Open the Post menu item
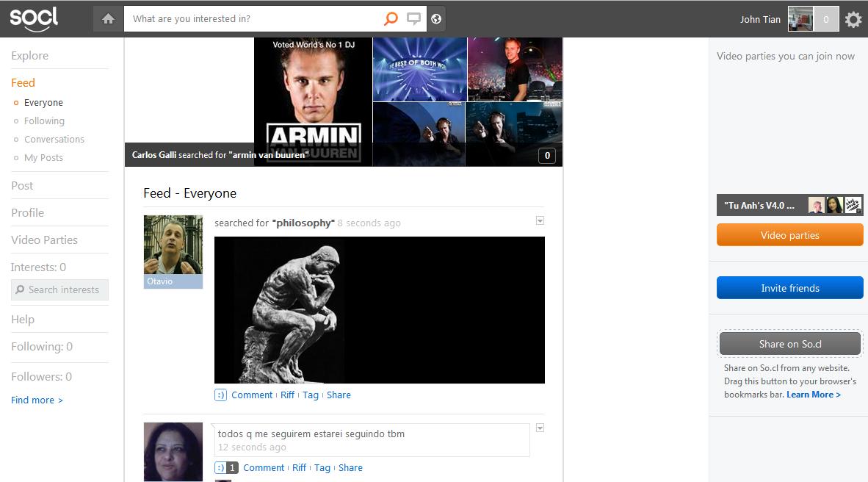The image size is (868, 482). coord(22,186)
